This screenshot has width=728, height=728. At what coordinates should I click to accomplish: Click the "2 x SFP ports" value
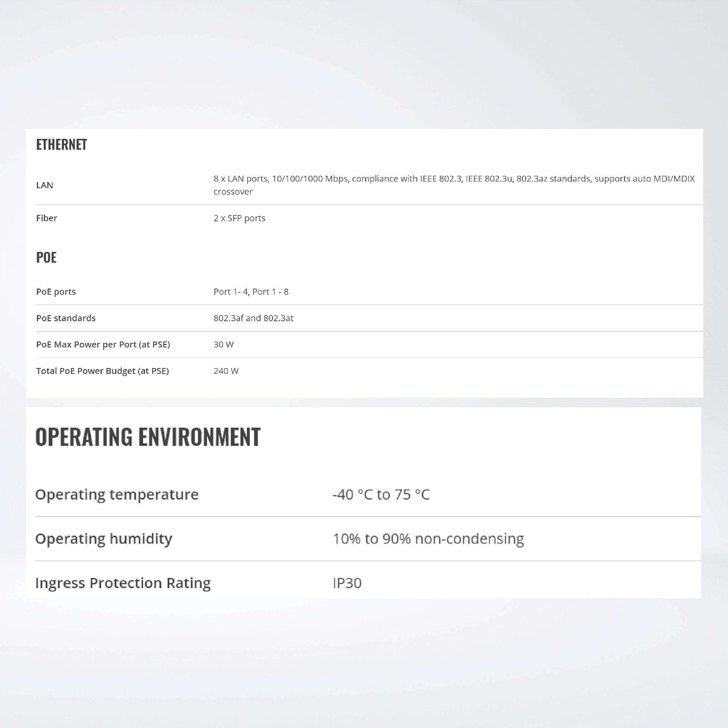pos(239,218)
